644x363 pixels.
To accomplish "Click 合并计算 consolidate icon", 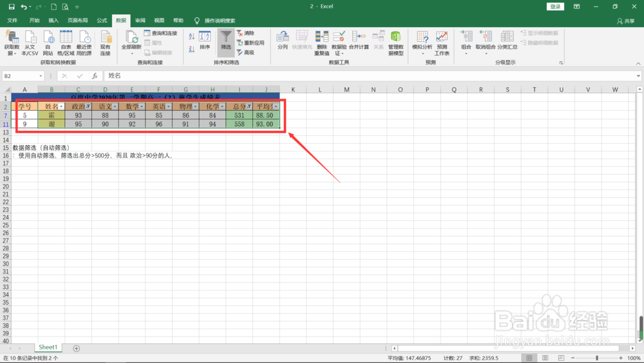I will click(359, 40).
